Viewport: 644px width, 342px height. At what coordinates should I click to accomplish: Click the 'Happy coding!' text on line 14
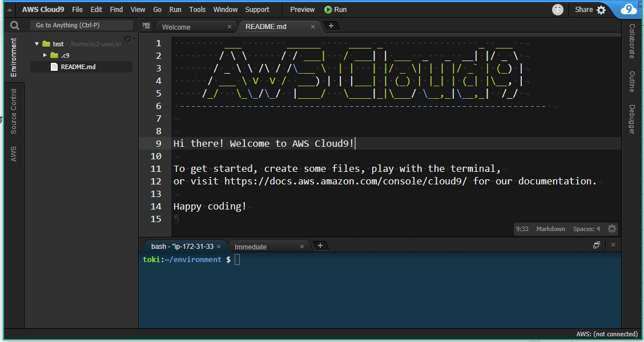point(210,207)
